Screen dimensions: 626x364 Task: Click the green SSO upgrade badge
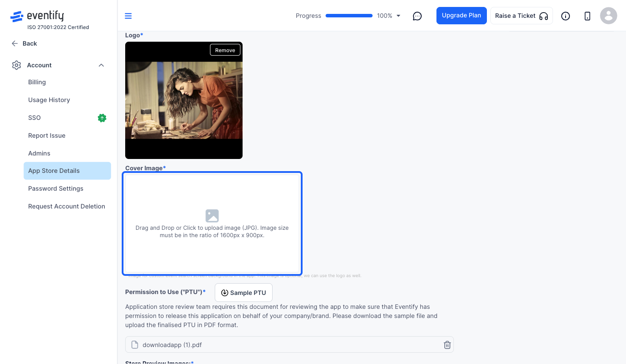point(102,118)
